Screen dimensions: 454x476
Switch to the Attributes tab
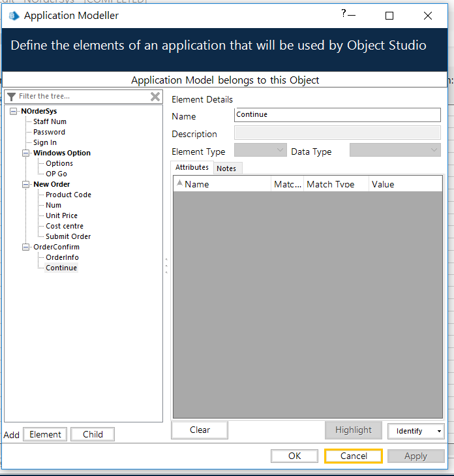192,167
